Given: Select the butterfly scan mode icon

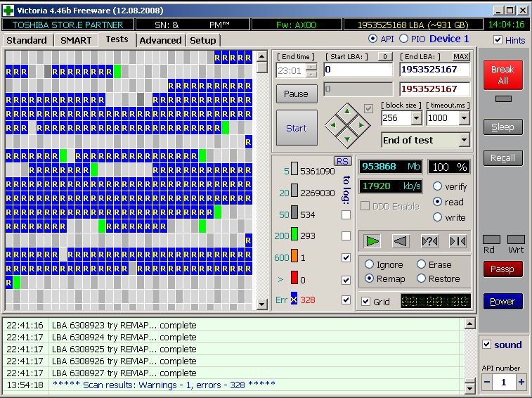Looking at the screenshot, I should point(457,241).
